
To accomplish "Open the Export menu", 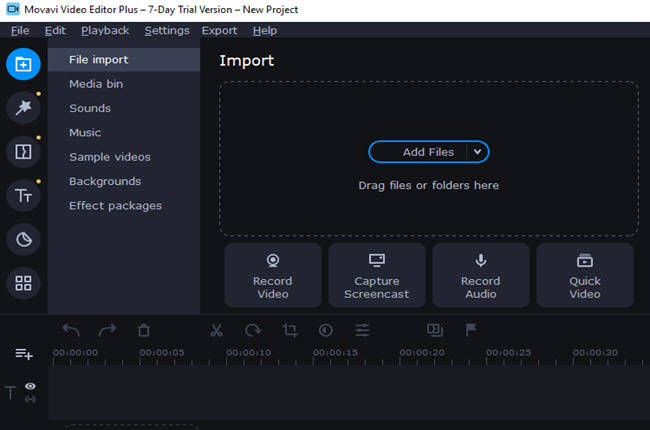I will 220,31.
